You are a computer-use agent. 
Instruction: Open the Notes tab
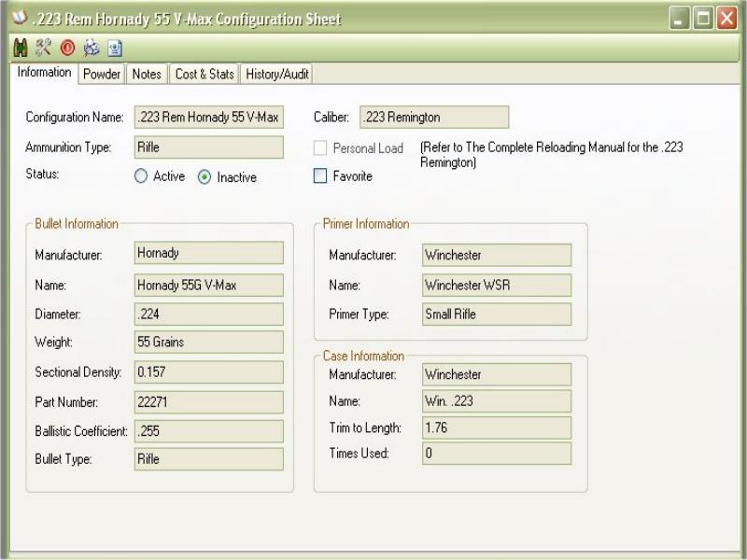(x=147, y=75)
